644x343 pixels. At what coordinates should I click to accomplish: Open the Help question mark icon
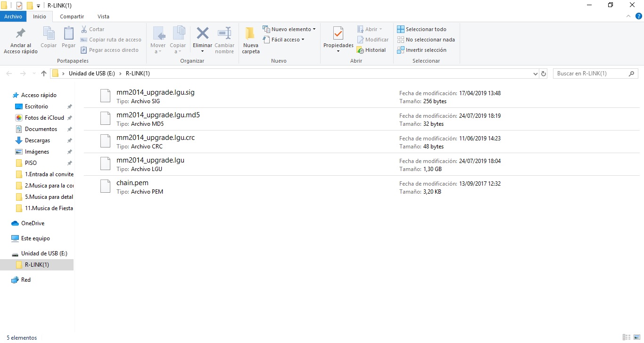638,16
